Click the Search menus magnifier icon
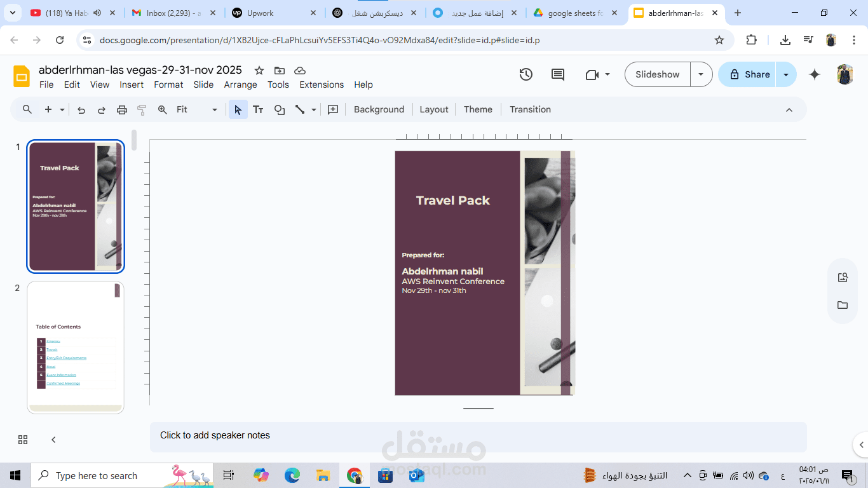 27,109
